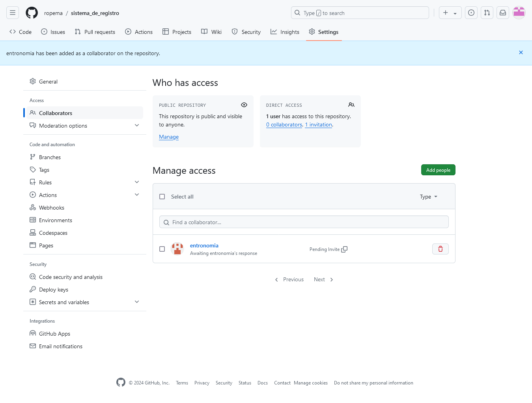Go to Next page of collaborators
The height and width of the screenshot is (403, 532).
click(x=324, y=279)
